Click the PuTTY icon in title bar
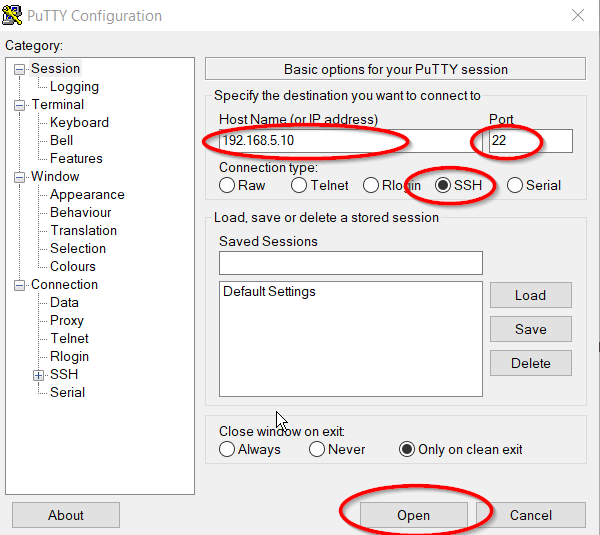600x535 pixels. tap(14, 16)
